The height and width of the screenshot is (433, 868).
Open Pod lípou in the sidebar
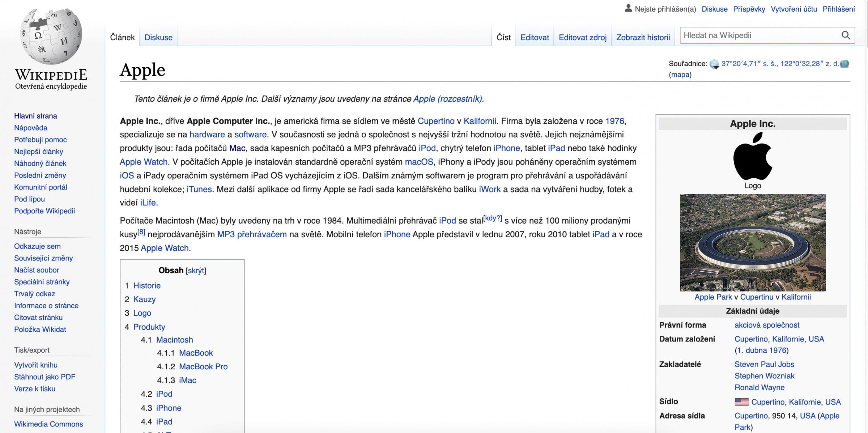coord(30,199)
